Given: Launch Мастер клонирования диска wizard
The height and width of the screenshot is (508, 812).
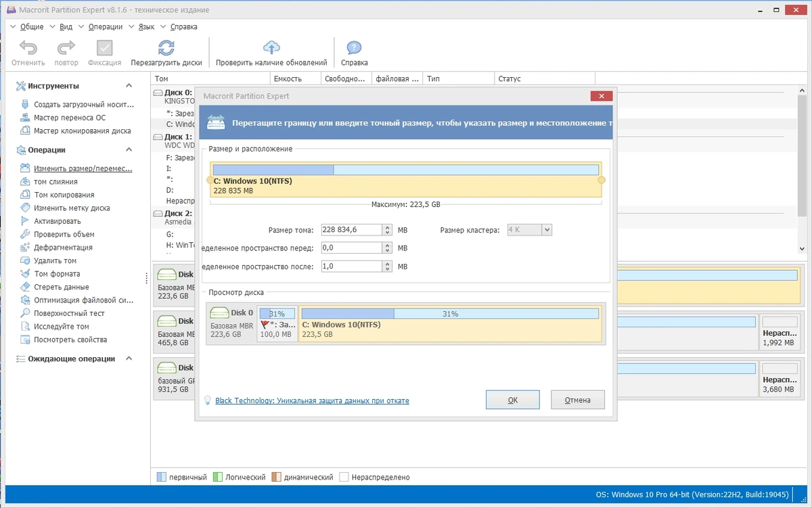Looking at the screenshot, I should 83,131.
